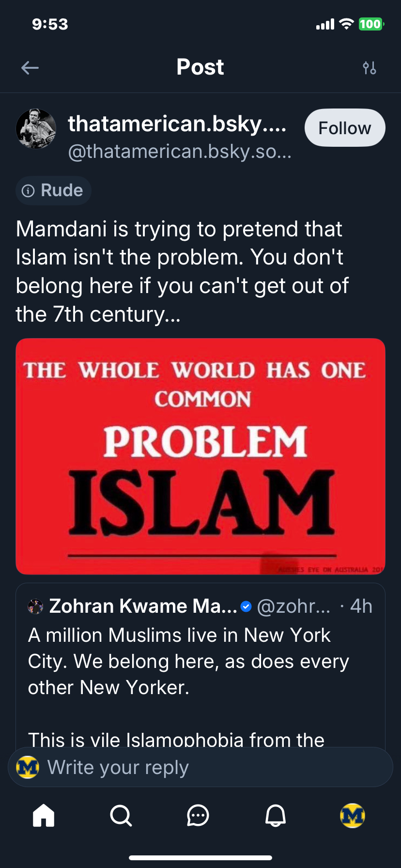The image size is (401, 868).
Task: Go to the Home feed tab
Action: pyautogui.click(x=44, y=815)
